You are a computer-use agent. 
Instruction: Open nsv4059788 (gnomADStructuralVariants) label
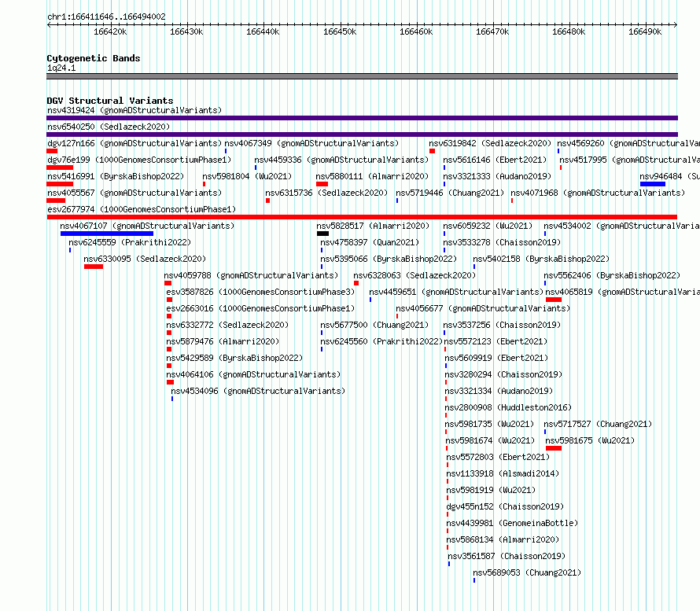pyautogui.click(x=251, y=275)
